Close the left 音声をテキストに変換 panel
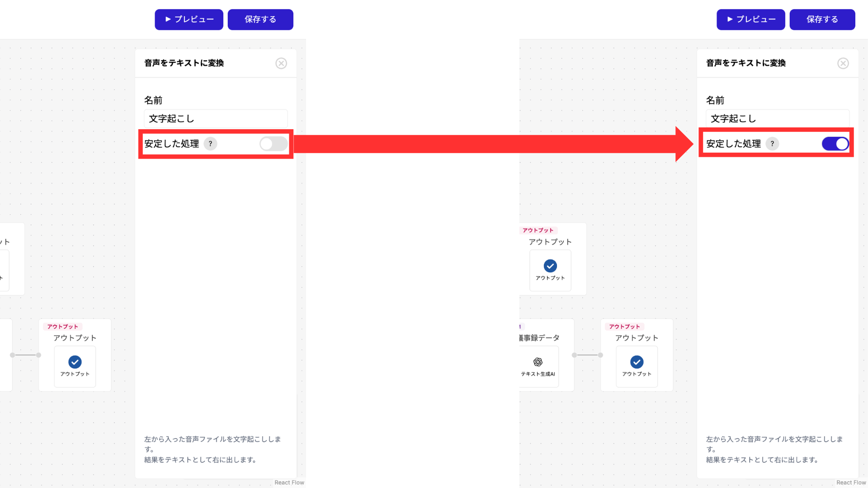The image size is (868, 488). tap(281, 63)
